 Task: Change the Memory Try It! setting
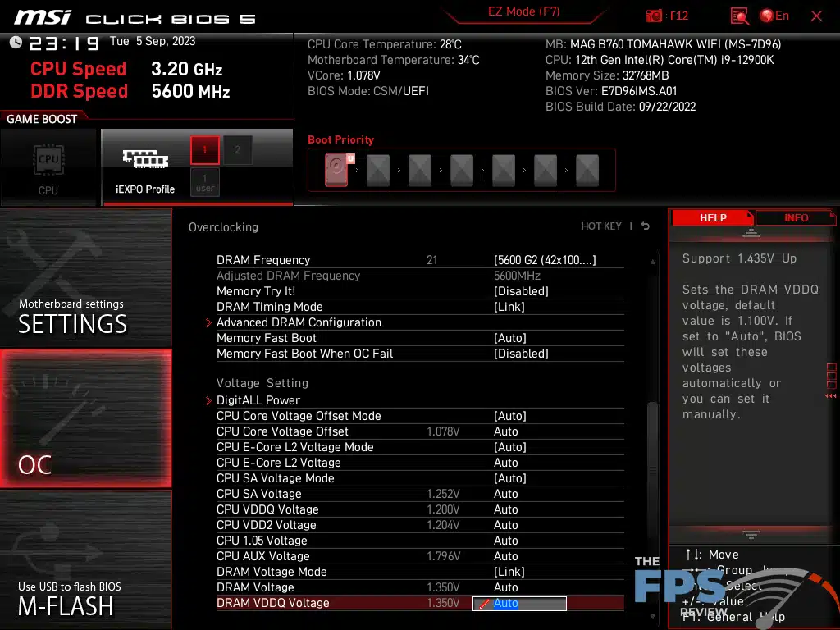(521, 291)
